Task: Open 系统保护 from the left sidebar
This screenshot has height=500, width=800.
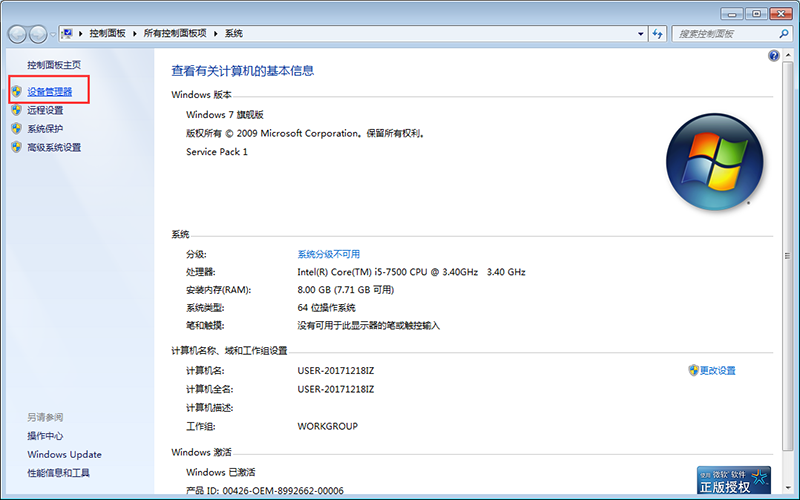Action: [x=45, y=129]
